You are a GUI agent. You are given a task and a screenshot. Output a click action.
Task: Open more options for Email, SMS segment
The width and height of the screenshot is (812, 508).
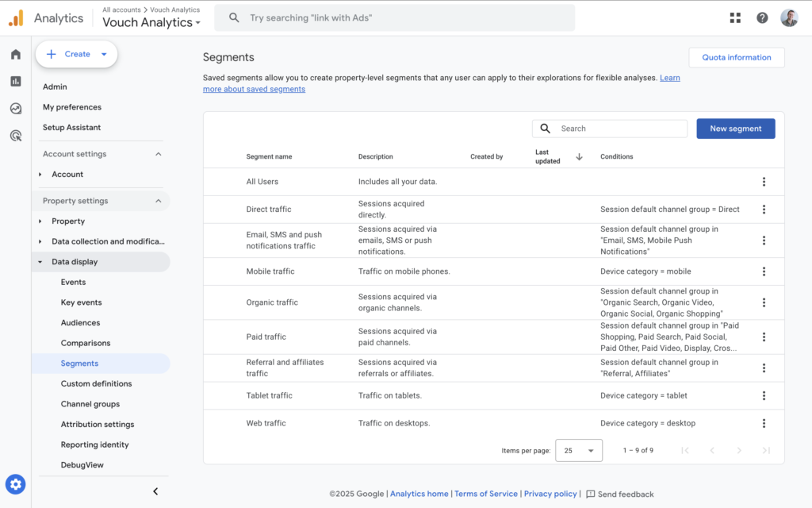coord(764,241)
